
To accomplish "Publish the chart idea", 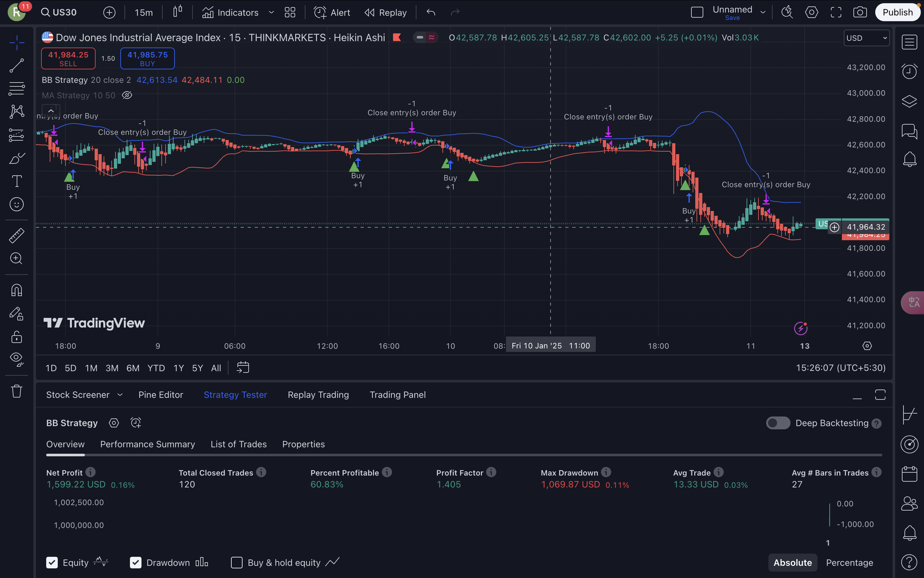I will tap(897, 12).
